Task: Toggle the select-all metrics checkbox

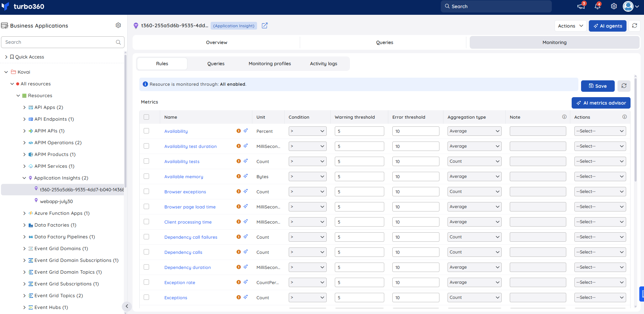Action: [x=146, y=117]
